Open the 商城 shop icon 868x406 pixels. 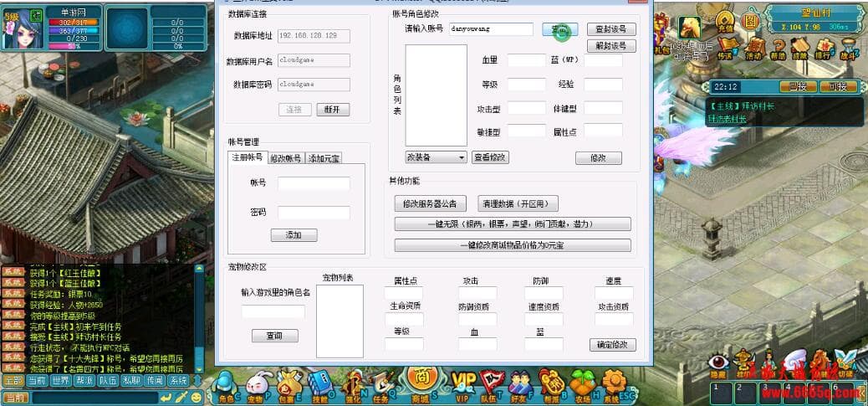(x=422, y=384)
